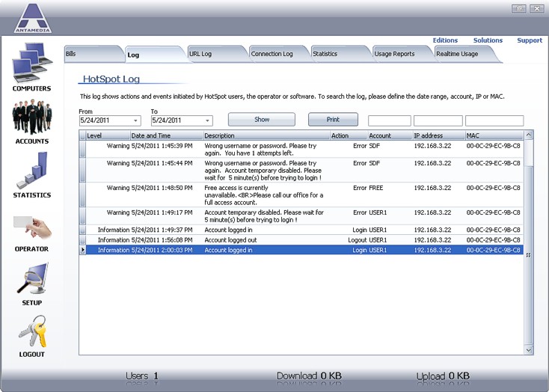This screenshot has height=392, width=549.
Task: Expand the To date dropdown
Action: pos(207,120)
